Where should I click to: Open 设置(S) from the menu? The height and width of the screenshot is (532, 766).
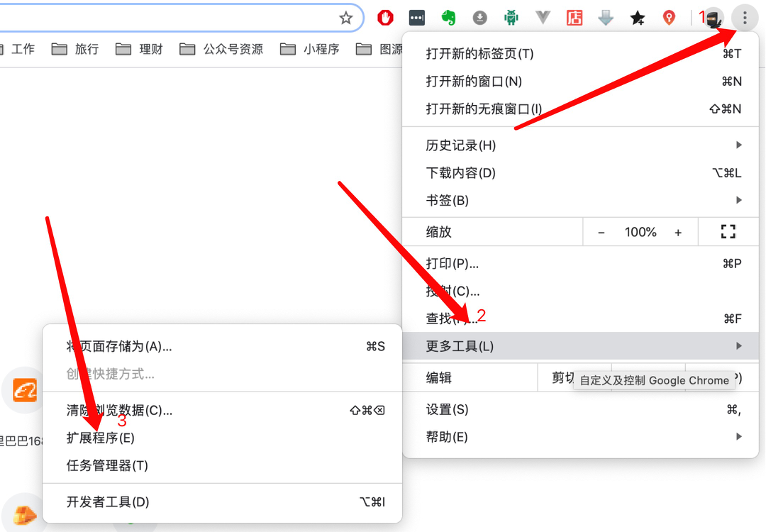click(x=580, y=409)
